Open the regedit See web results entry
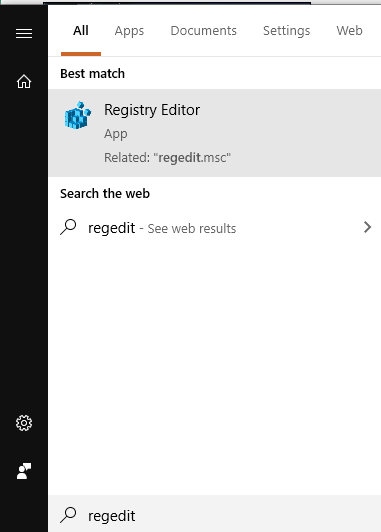The width and height of the screenshot is (381, 532). pos(215,227)
